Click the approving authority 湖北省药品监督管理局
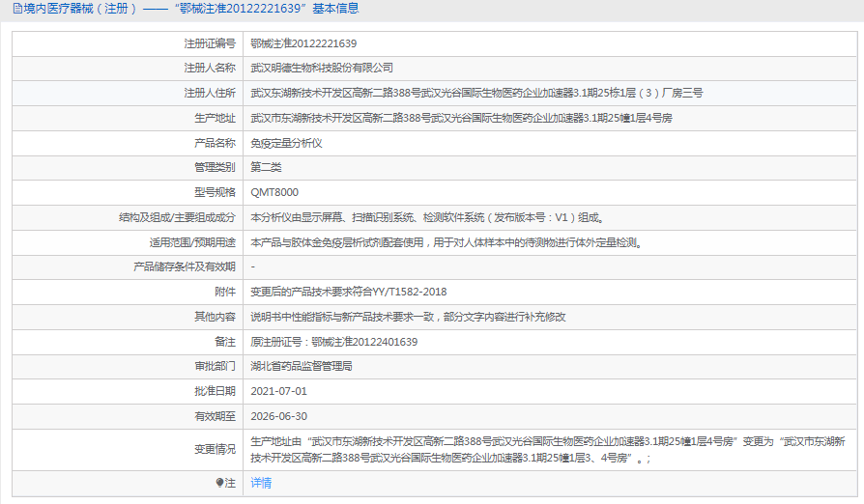864x504 pixels. [302, 367]
